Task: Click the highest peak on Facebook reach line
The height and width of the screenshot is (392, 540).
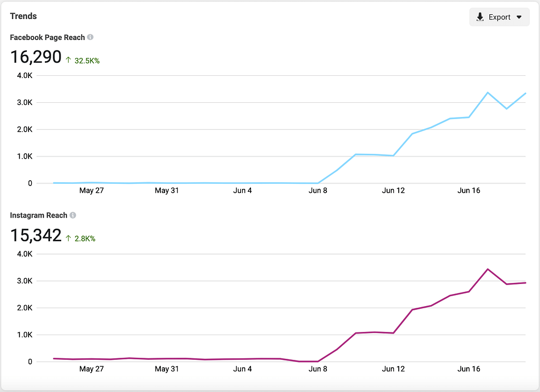Action: pos(488,93)
